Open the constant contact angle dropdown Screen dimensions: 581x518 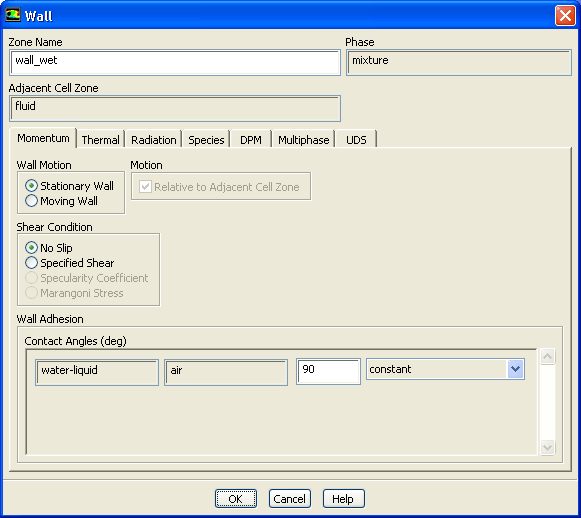coord(515,369)
